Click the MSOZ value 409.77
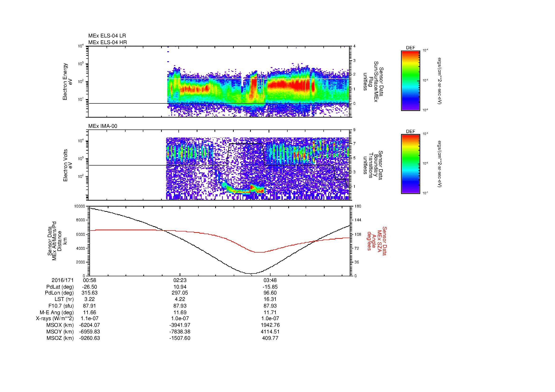Screen dimensions: 555x392 270,338
